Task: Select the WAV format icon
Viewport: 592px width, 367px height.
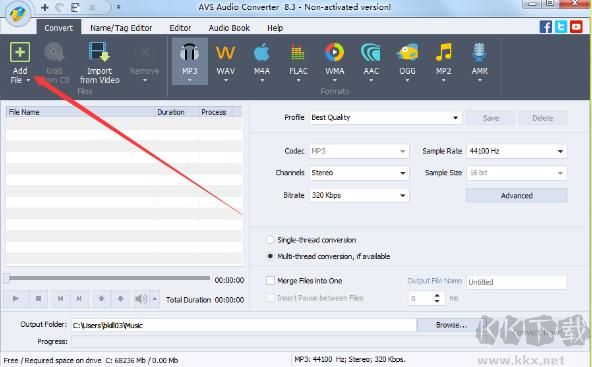Action: pyautogui.click(x=225, y=53)
